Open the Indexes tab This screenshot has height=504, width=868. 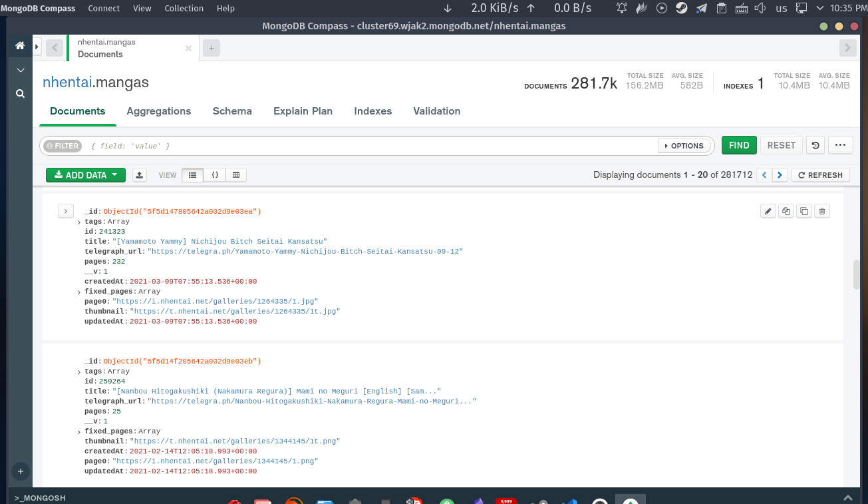pos(373,111)
